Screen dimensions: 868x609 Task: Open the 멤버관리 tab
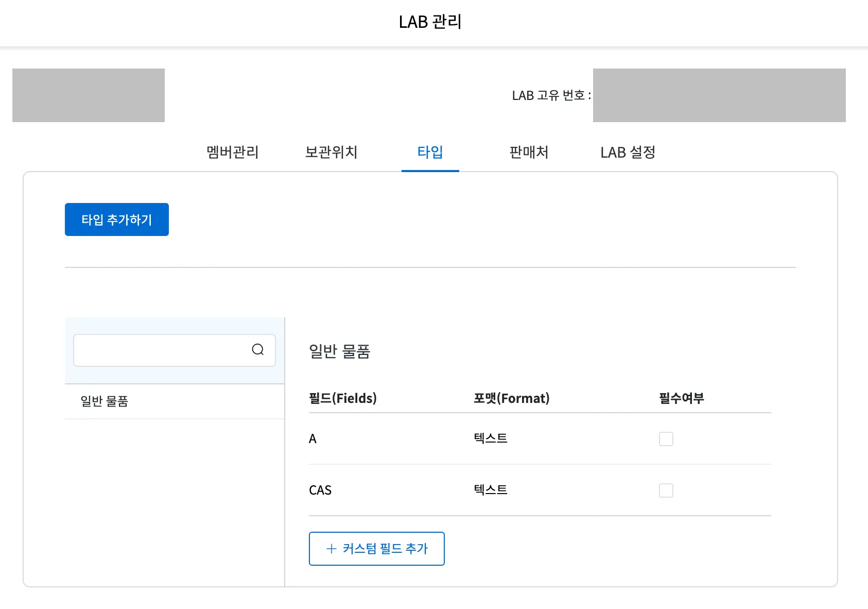[232, 153]
